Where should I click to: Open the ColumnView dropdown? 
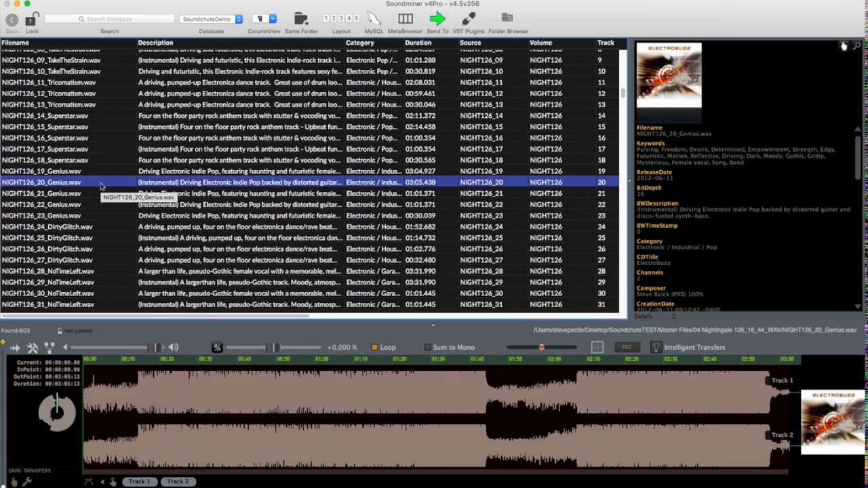[264, 19]
